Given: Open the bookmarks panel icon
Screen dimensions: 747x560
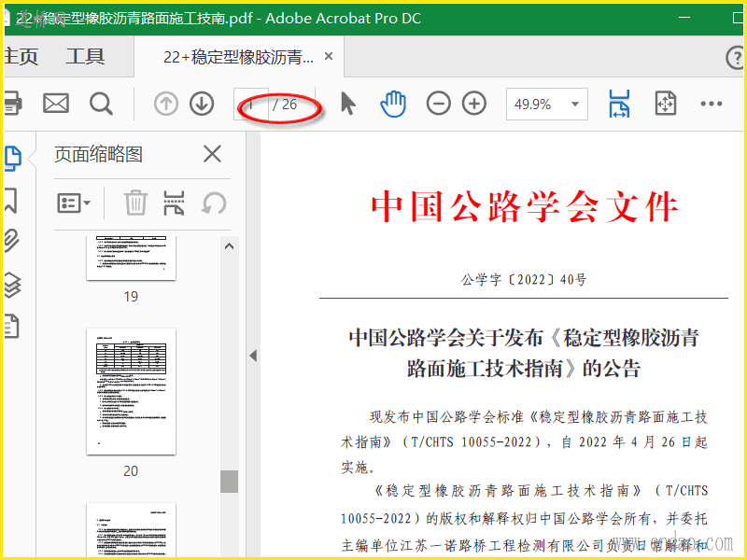Looking at the screenshot, I should point(11,200).
